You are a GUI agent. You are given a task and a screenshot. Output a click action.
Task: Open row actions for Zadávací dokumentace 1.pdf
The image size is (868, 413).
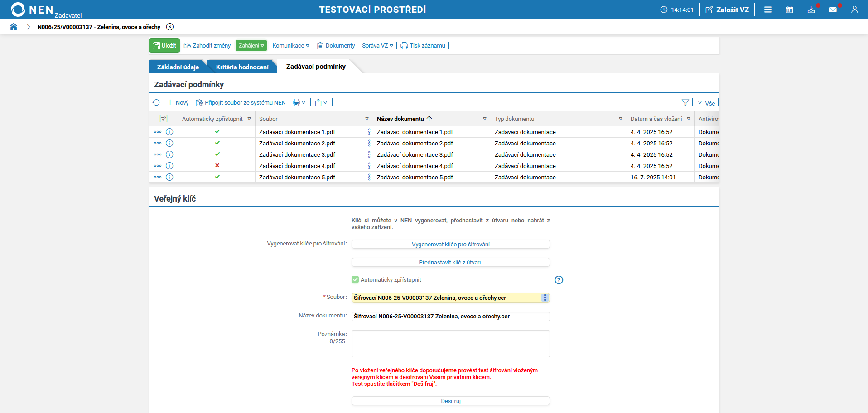point(158,132)
